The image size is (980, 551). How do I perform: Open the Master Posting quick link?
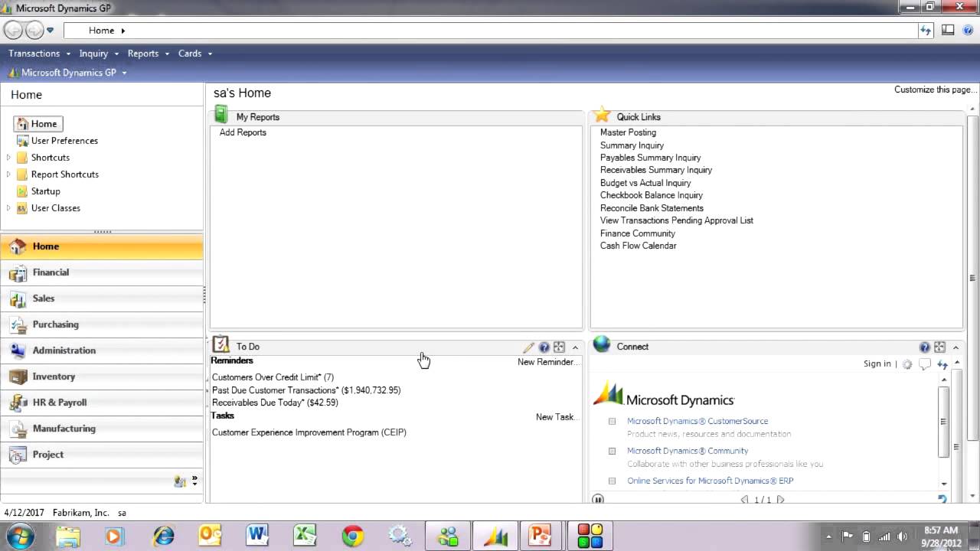pos(628,132)
